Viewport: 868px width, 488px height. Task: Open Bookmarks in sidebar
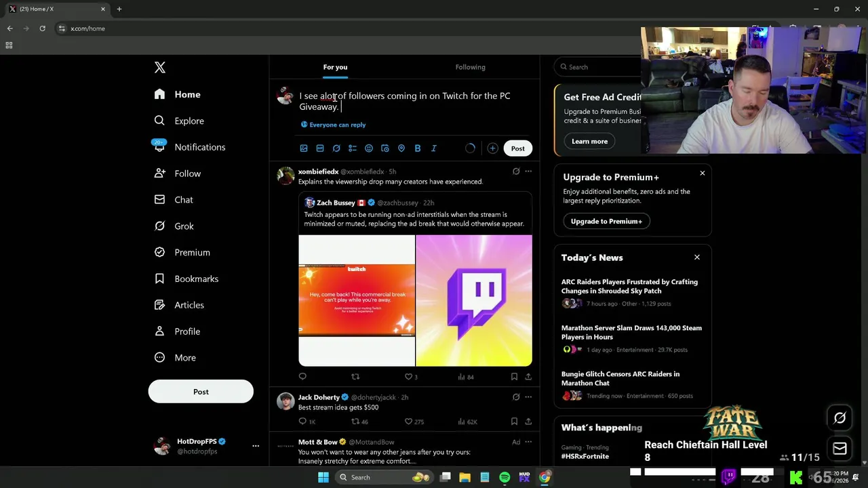pyautogui.click(x=186, y=279)
